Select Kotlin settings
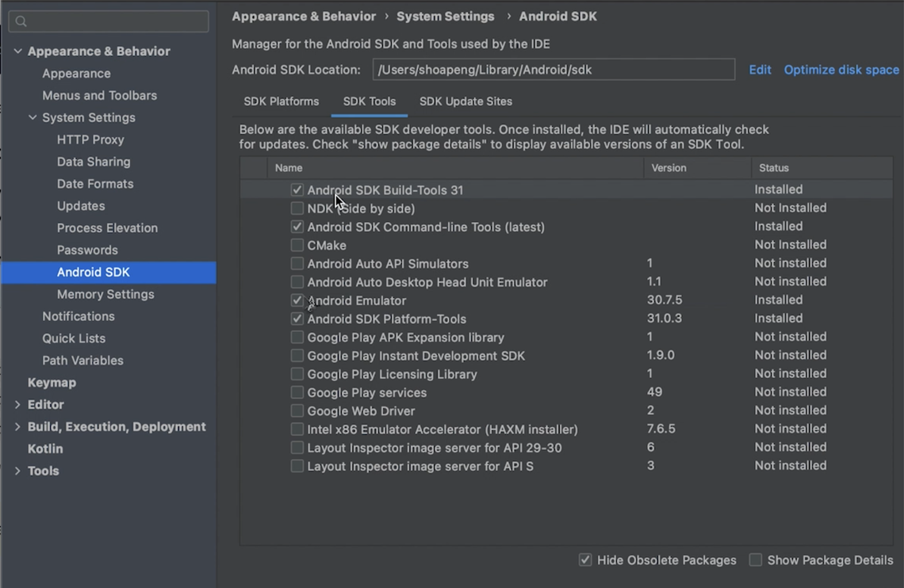This screenshot has height=588, width=904. 45,449
